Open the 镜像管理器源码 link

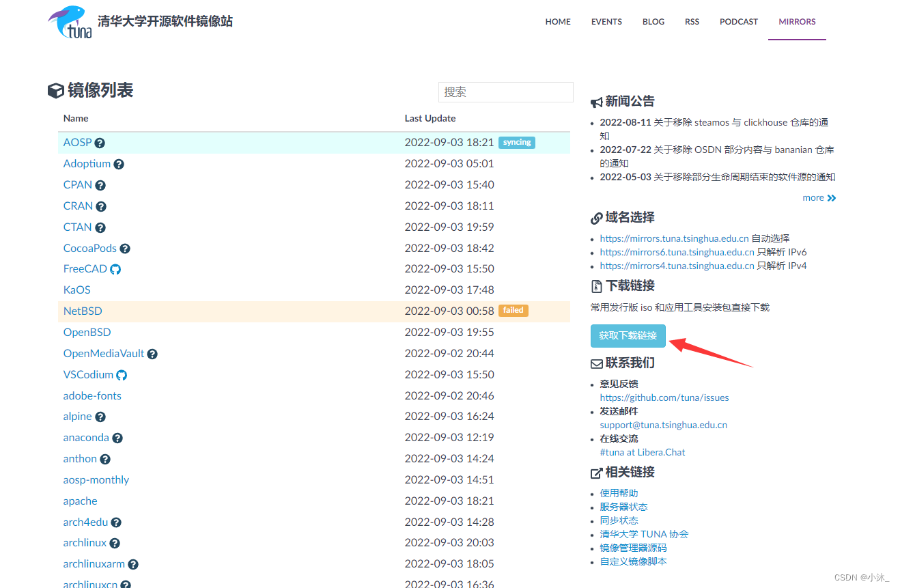(x=633, y=548)
